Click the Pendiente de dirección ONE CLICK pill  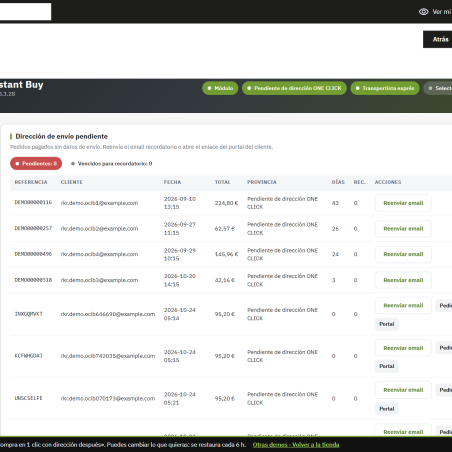[294, 88]
